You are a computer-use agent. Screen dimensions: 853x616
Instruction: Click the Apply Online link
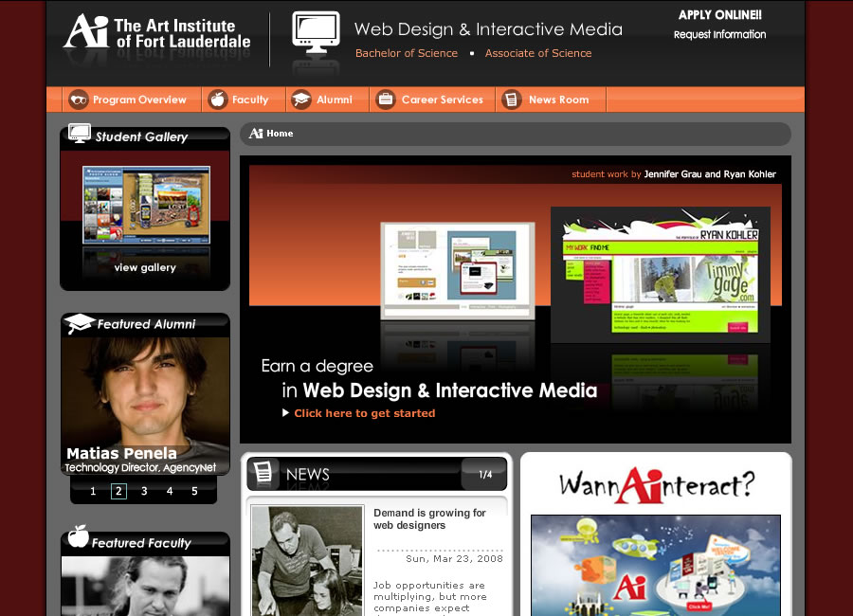pyautogui.click(x=719, y=15)
